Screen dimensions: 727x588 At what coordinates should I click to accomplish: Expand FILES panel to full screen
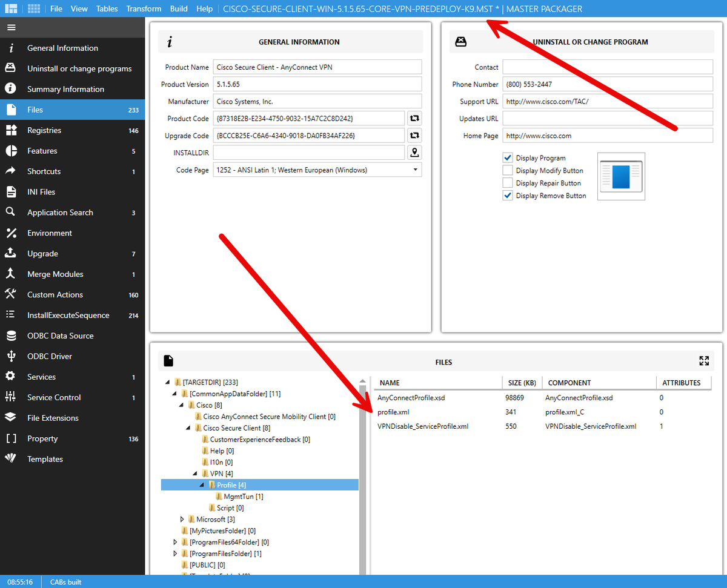pos(703,360)
